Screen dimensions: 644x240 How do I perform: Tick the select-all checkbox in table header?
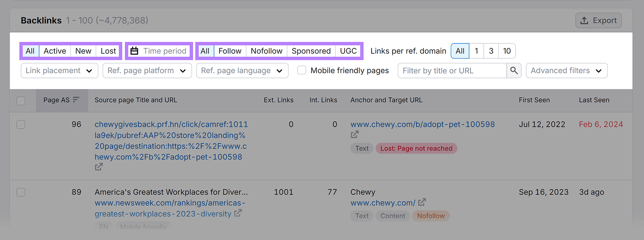(x=21, y=101)
